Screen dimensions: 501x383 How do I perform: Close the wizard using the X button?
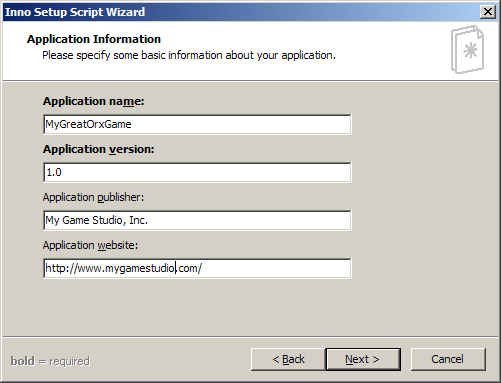(x=488, y=12)
